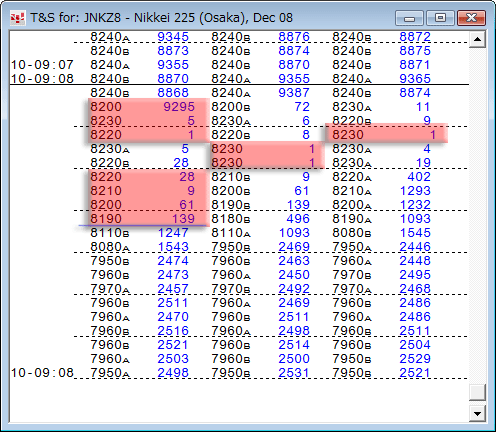Select volume value 1247
Viewport: 496px width, 432px height.
tap(173, 233)
